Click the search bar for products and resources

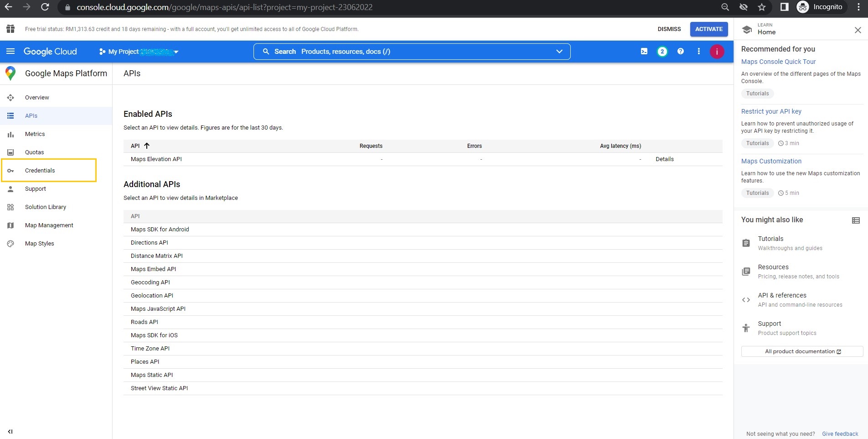(412, 52)
